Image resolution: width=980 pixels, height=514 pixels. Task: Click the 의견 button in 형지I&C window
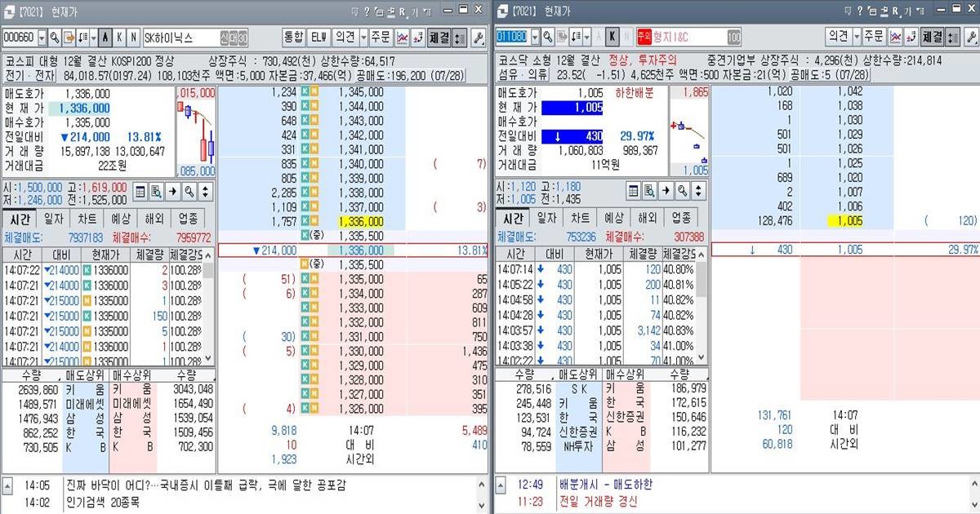click(x=838, y=38)
